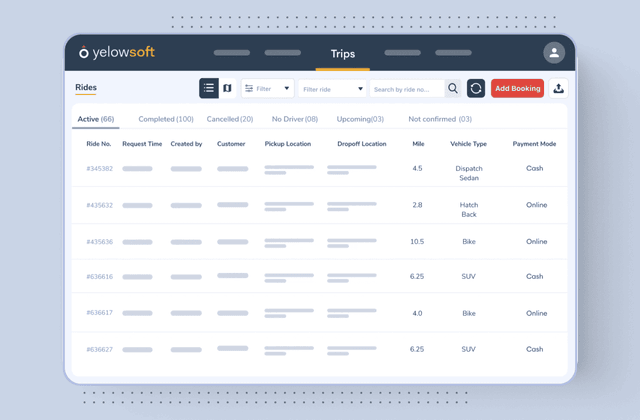Open the Trips navigation tab
Screen dimensions: 640x420
342,54
